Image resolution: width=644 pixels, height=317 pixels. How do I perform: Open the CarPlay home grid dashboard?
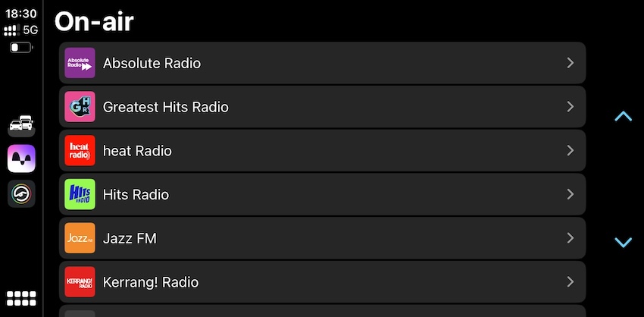[21, 298]
